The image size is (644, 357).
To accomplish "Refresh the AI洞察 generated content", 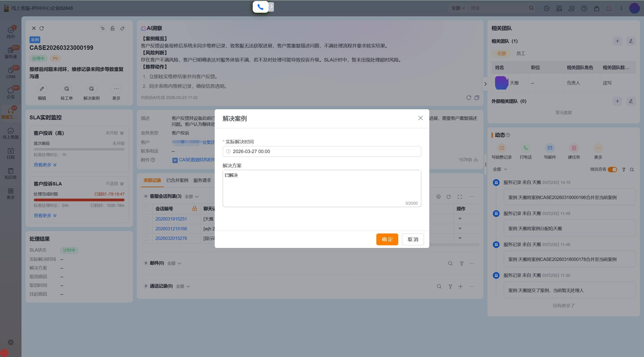I will click(x=468, y=98).
